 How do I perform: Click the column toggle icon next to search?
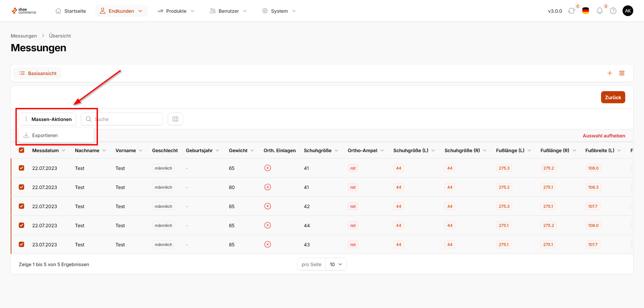[175, 119]
